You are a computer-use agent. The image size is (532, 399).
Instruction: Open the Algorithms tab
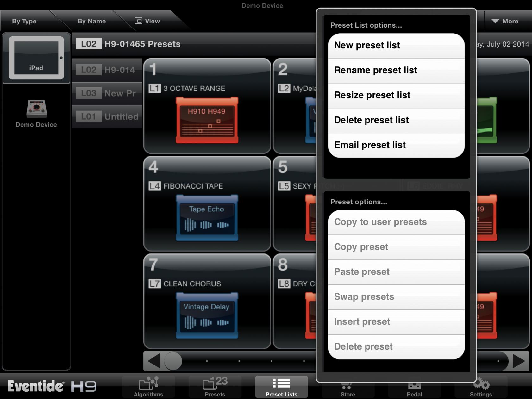pos(148,387)
